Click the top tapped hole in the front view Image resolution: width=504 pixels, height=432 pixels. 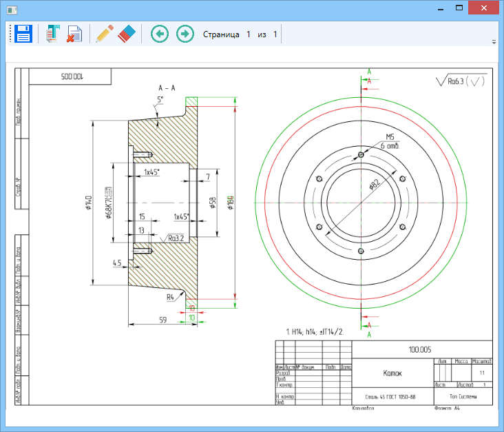click(361, 155)
